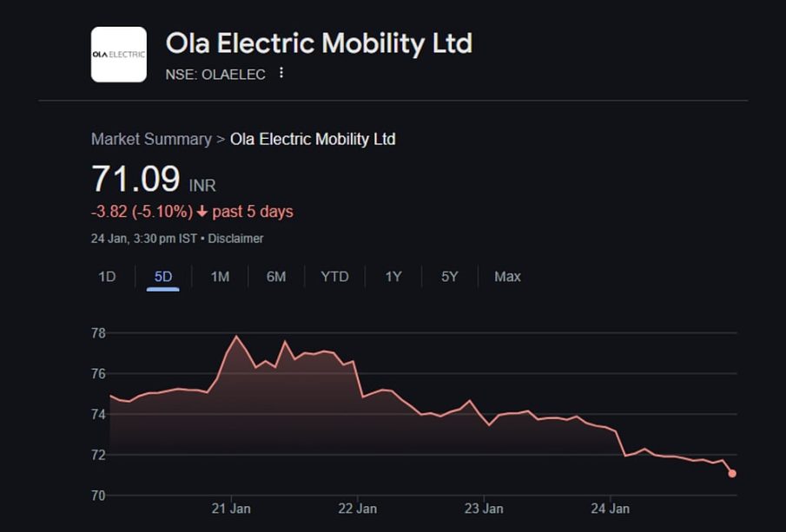The image size is (786, 532).
Task: Show the YTD price chart
Action: (x=334, y=277)
